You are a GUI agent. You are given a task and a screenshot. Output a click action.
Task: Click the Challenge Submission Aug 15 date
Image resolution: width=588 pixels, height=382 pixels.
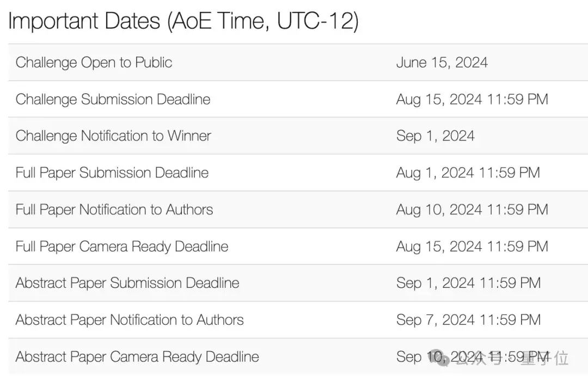click(x=471, y=100)
